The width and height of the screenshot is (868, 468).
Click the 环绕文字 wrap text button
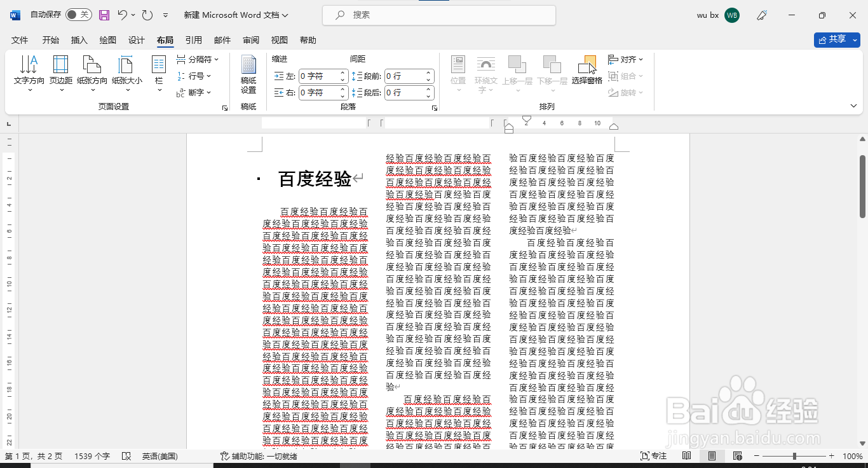pyautogui.click(x=486, y=74)
